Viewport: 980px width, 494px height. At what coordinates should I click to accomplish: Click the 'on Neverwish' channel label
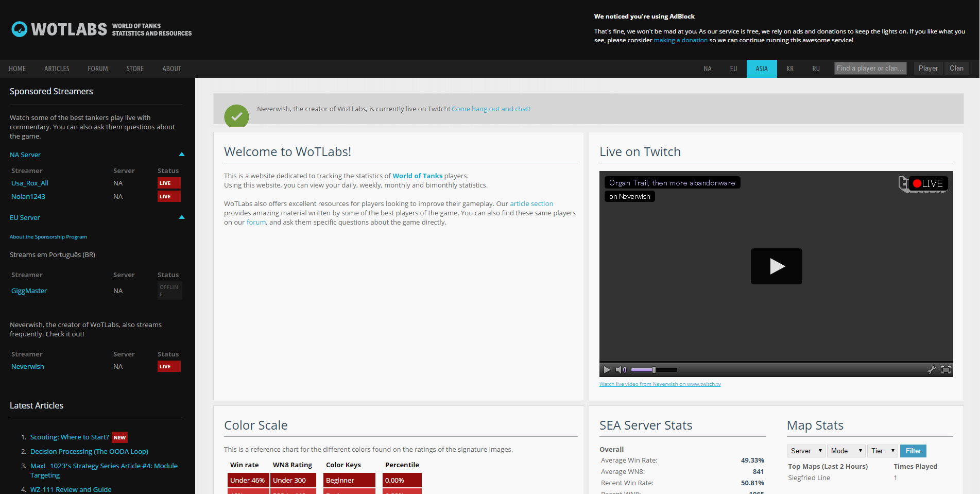click(x=629, y=196)
